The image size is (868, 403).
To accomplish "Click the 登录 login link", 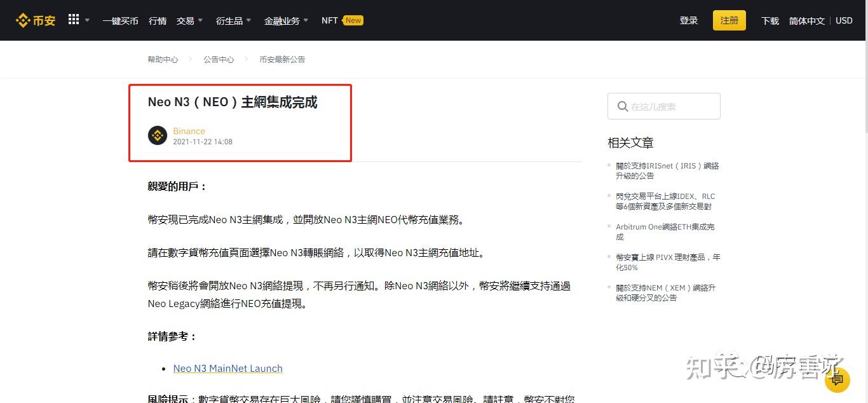I will 689,20.
